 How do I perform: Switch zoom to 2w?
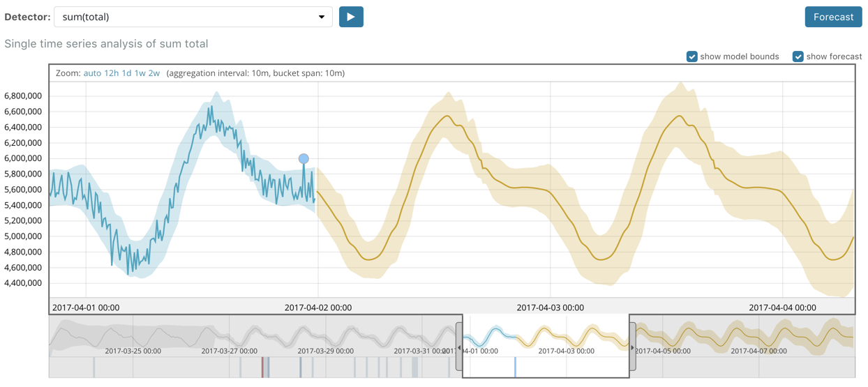tap(154, 73)
